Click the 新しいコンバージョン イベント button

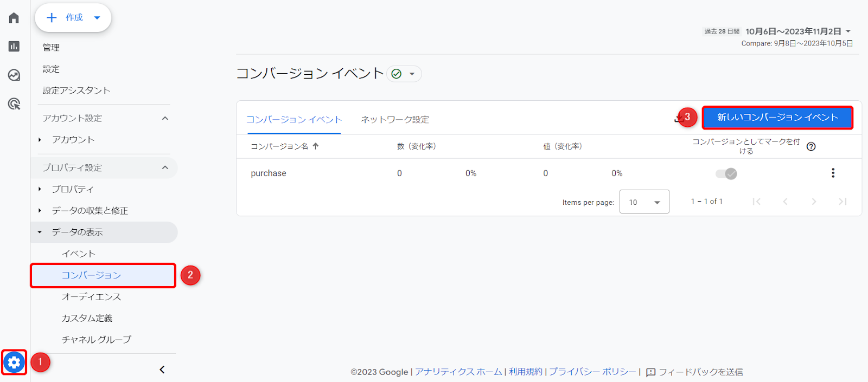click(x=777, y=118)
